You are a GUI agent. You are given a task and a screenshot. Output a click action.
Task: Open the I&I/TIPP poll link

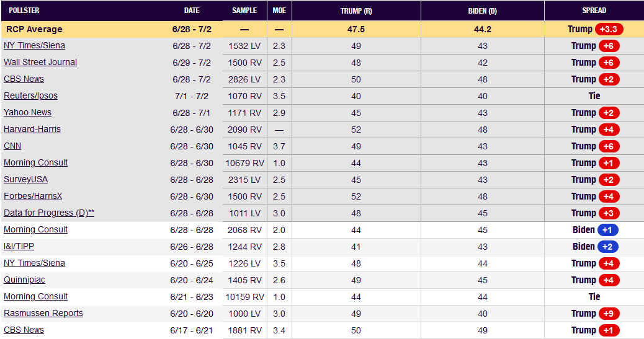click(x=19, y=246)
